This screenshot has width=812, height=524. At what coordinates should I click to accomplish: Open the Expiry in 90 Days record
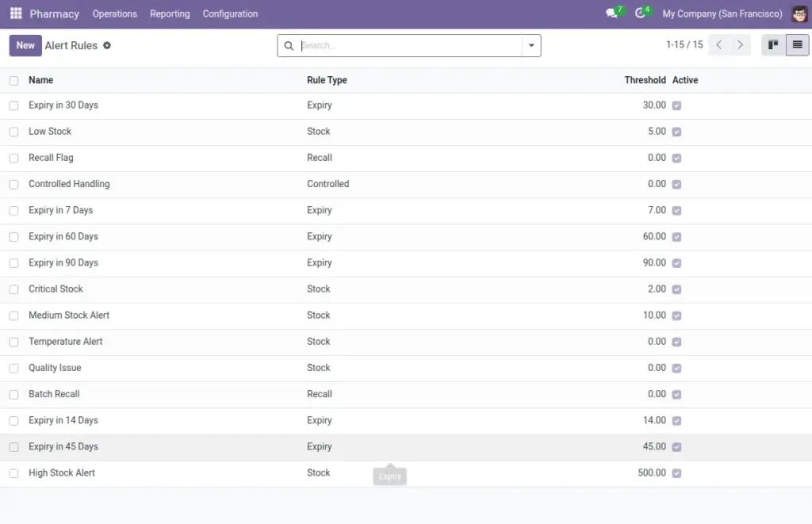click(63, 263)
